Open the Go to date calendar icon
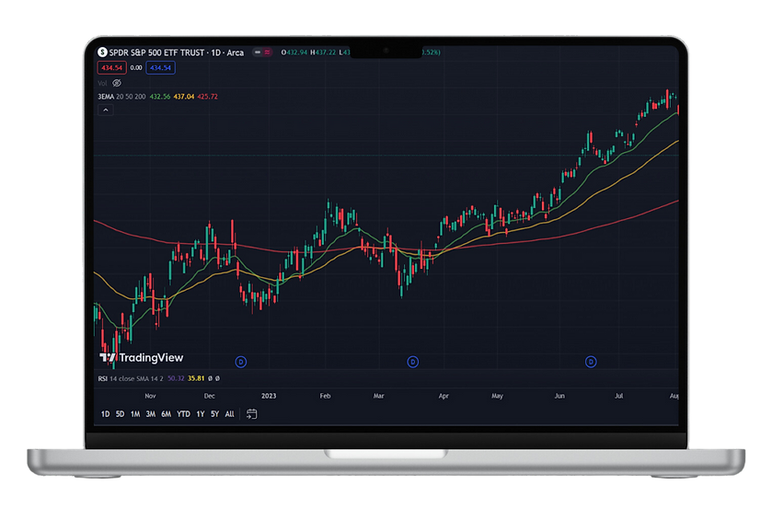Image resolution: width=772 pixels, height=532 pixels. coord(251,414)
